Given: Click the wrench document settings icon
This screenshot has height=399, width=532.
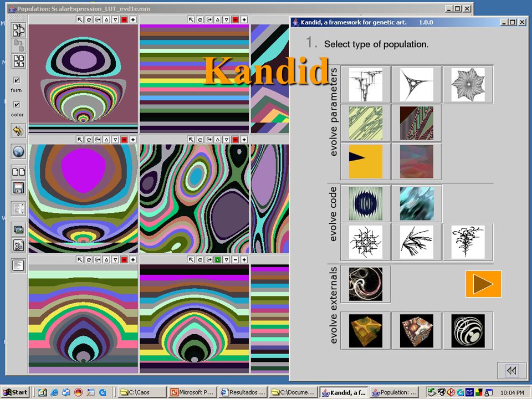Looking at the screenshot, I should (x=18, y=245).
